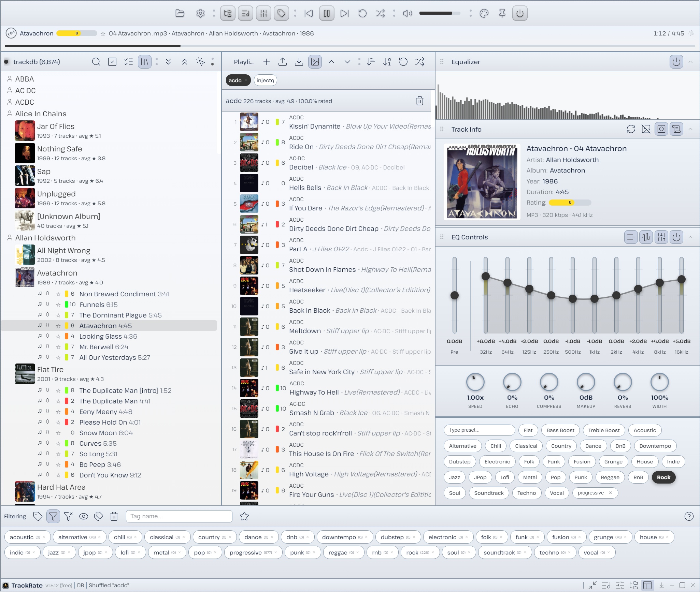Image resolution: width=700 pixels, height=592 pixels.
Task: Toggle playlist panel button in top toolbar
Action: coord(245,13)
